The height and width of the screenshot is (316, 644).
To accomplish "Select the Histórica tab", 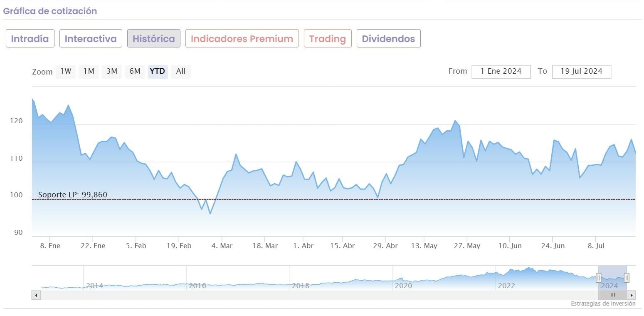I will pos(153,39).
